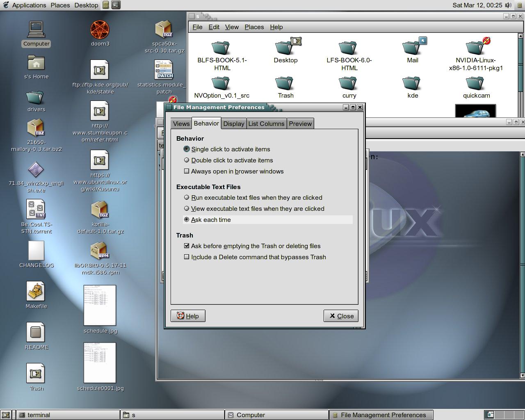
Task: Switch to the Preview tab
Action: tap(300, 124)
